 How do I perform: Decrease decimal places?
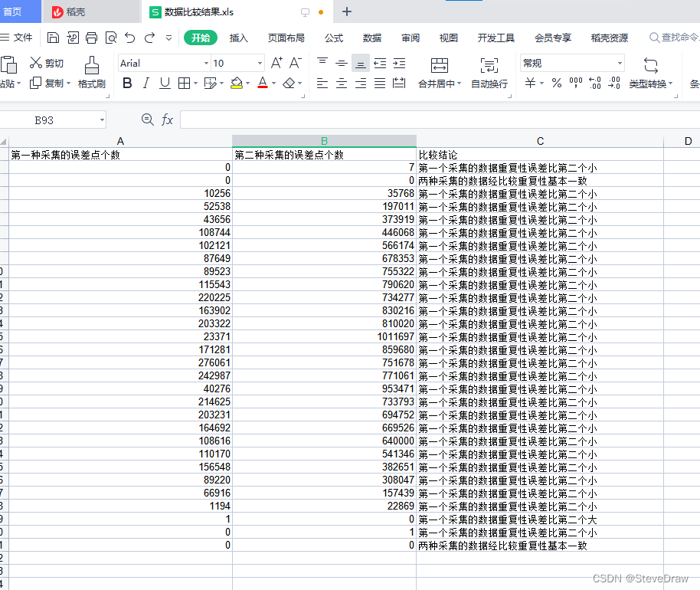point(614,83)
